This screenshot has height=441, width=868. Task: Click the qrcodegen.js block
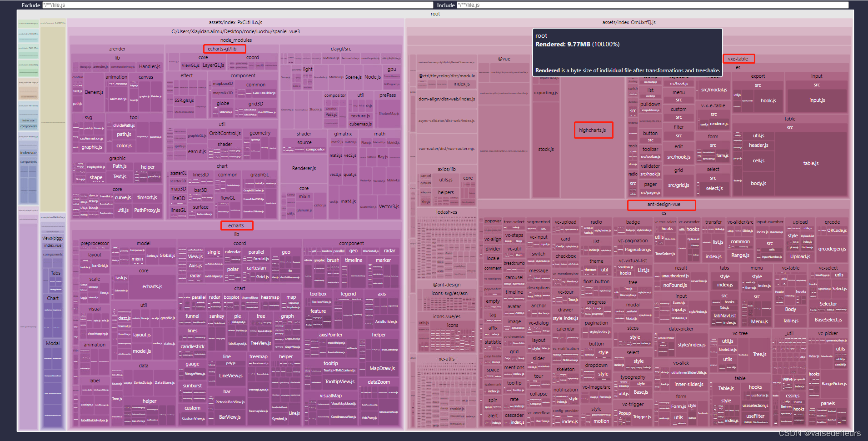pyautogui.click(x=832, y=249)
